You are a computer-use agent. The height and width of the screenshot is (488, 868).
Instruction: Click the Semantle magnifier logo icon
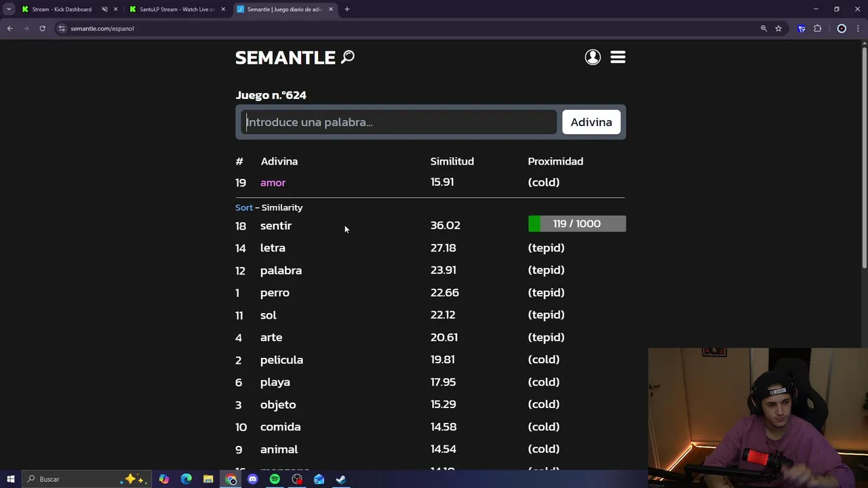click(x=348, y=57)
